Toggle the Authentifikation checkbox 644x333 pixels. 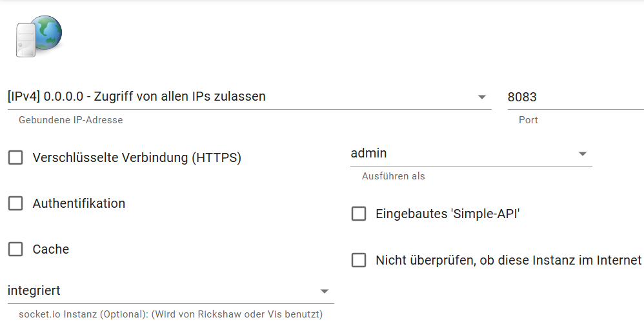(15, 203)
